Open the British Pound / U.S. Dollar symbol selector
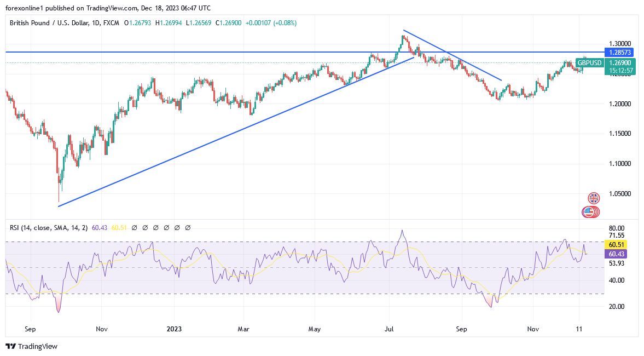Screen dimensions: 644x356 [x=49, y=22]
